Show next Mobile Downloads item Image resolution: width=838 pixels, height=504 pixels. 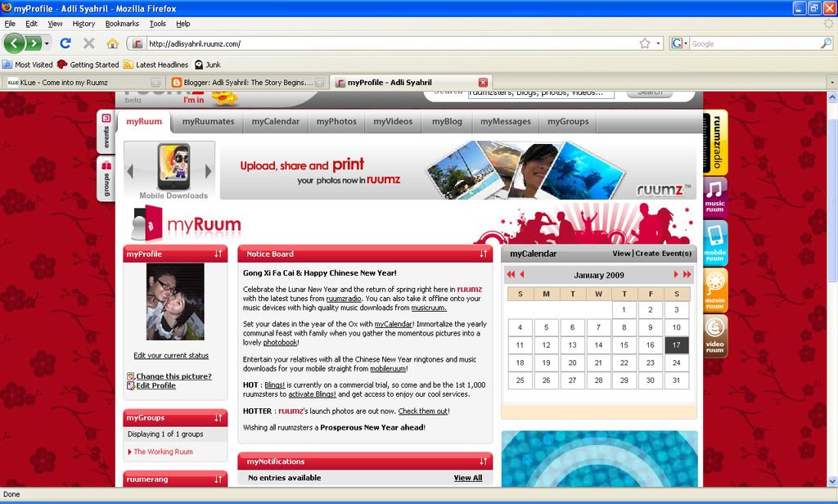coord(209,171)
